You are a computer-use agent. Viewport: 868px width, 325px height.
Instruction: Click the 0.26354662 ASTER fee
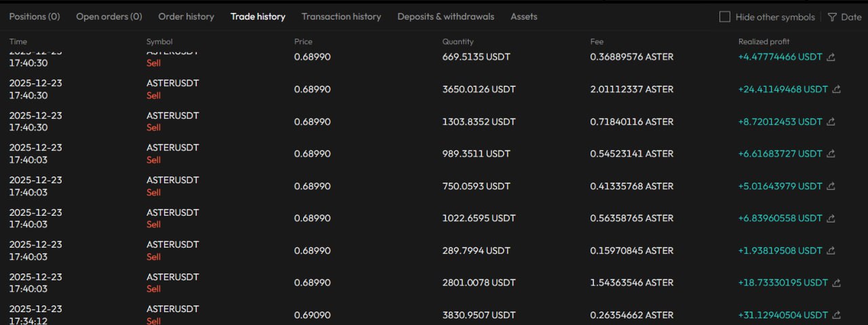(x=632, y=315)
